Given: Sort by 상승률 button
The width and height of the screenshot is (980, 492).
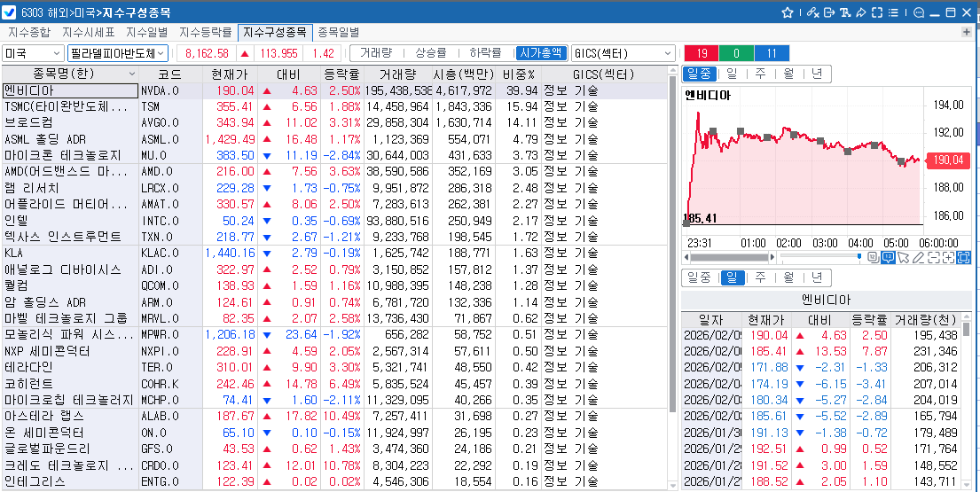Looking at the screenshot, I should coord(431,53).
